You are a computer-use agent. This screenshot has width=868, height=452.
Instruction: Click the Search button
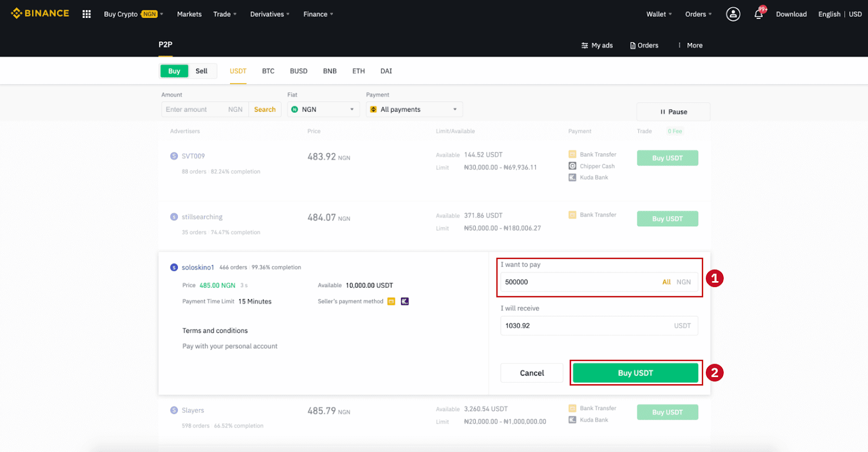point(265,110)
